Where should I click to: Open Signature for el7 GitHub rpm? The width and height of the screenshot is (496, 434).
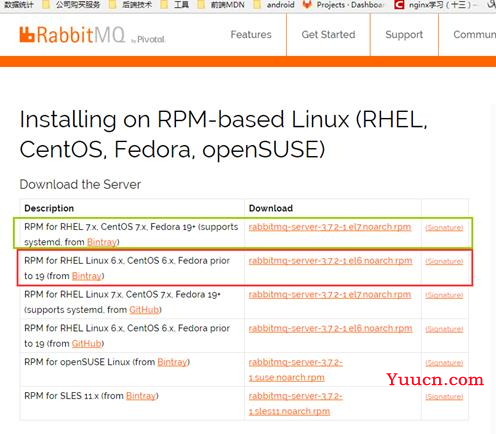(x=444, y=295)
